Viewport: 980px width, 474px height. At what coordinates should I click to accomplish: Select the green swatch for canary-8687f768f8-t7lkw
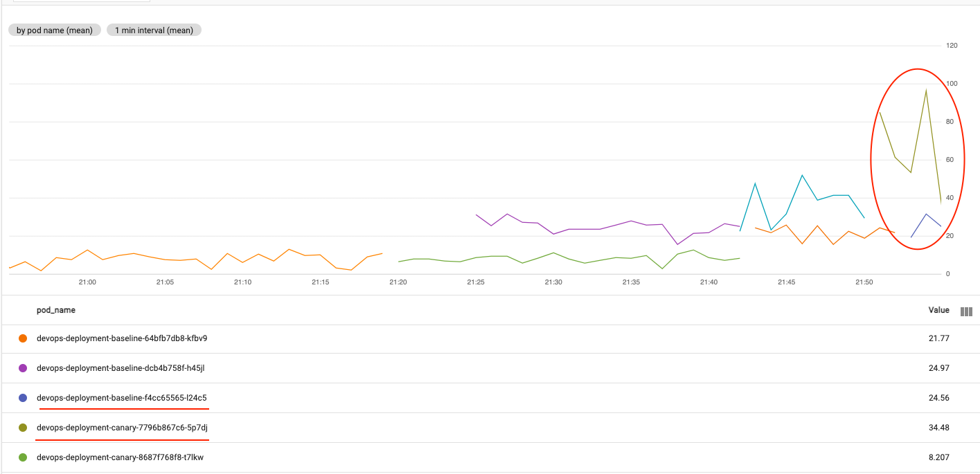(23, 457)
